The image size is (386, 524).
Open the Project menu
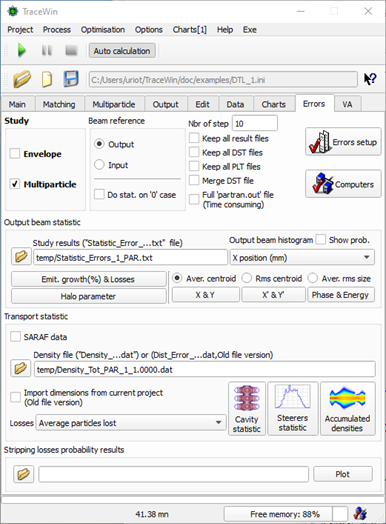pos(20,29)
